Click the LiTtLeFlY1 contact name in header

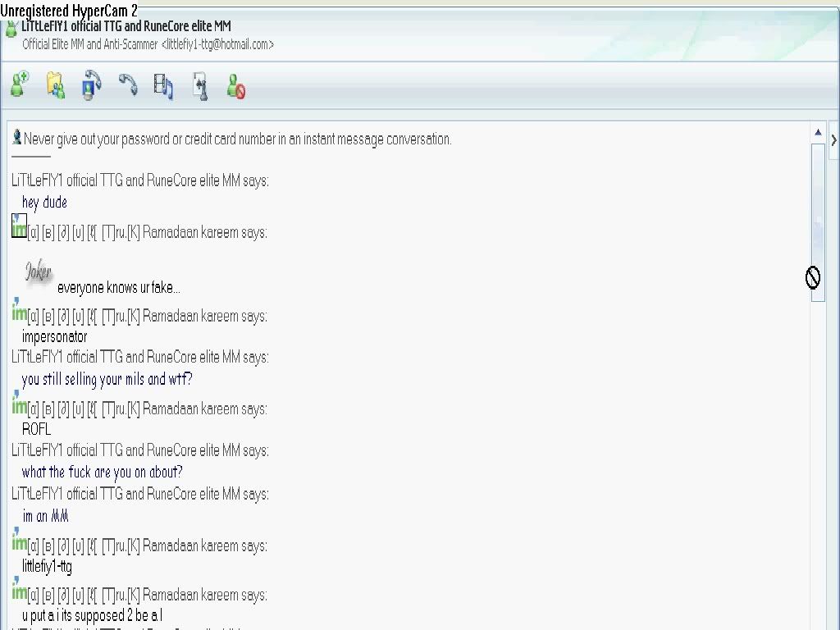tap(126, 26)
